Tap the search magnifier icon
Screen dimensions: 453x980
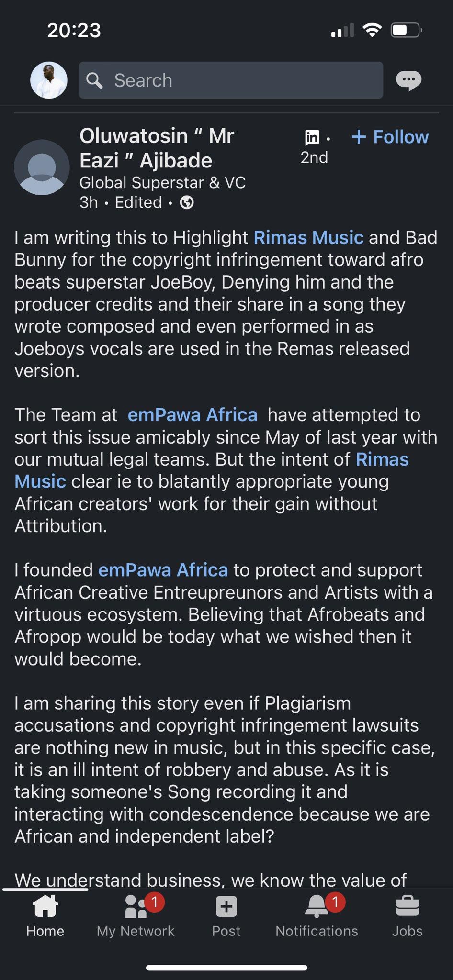(x=97, y=80)
